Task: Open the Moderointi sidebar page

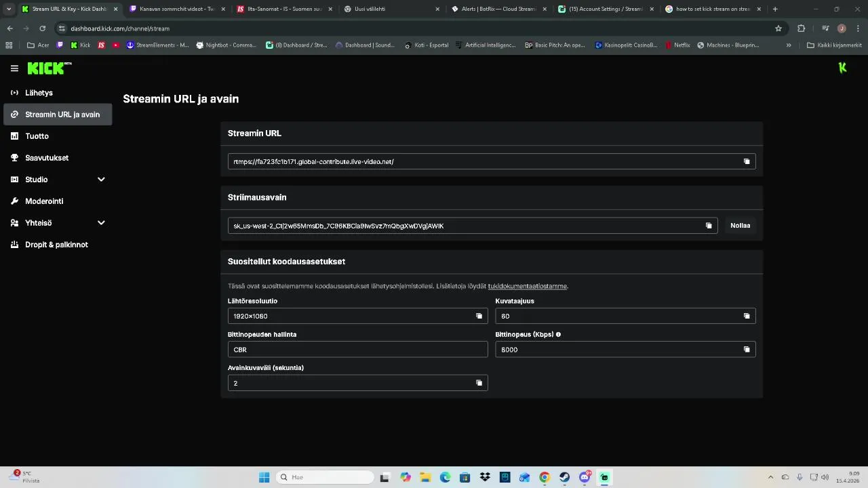Action: (58, 201)
